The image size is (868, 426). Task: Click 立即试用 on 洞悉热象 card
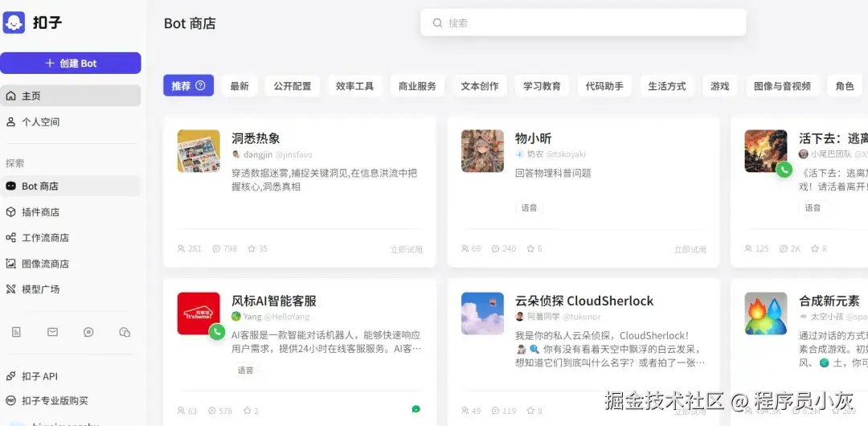pos(407,249)
